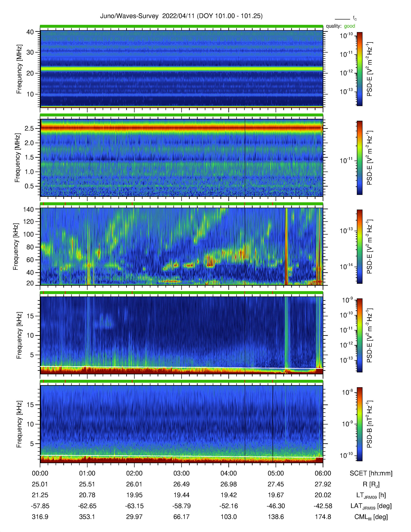Click the CML III [deg] row label
Screen dimensions: 411x532
371,517
